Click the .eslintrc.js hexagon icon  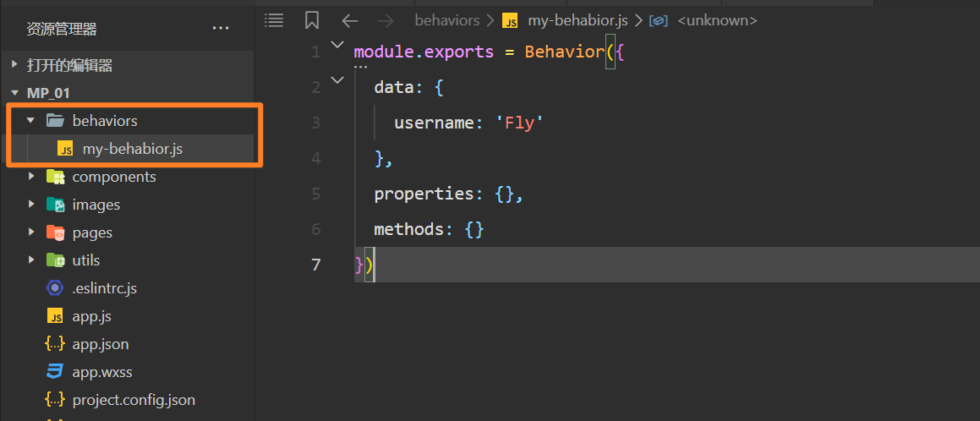tap(55, 288)
